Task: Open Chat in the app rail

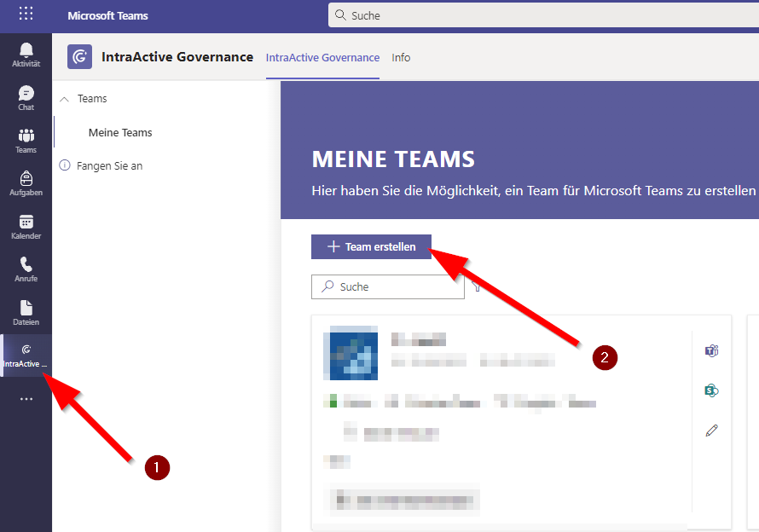Action: (x=26, y=98)
